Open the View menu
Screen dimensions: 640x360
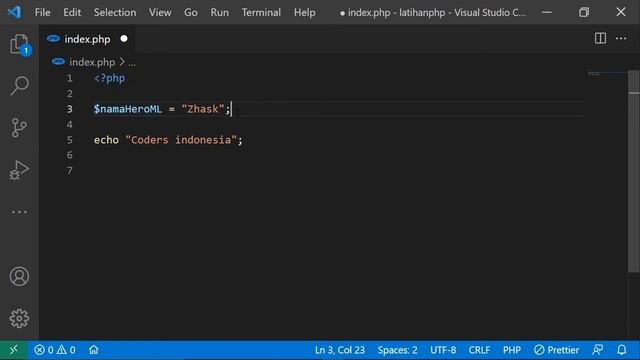pyautogui.click(x=160, y=12)
